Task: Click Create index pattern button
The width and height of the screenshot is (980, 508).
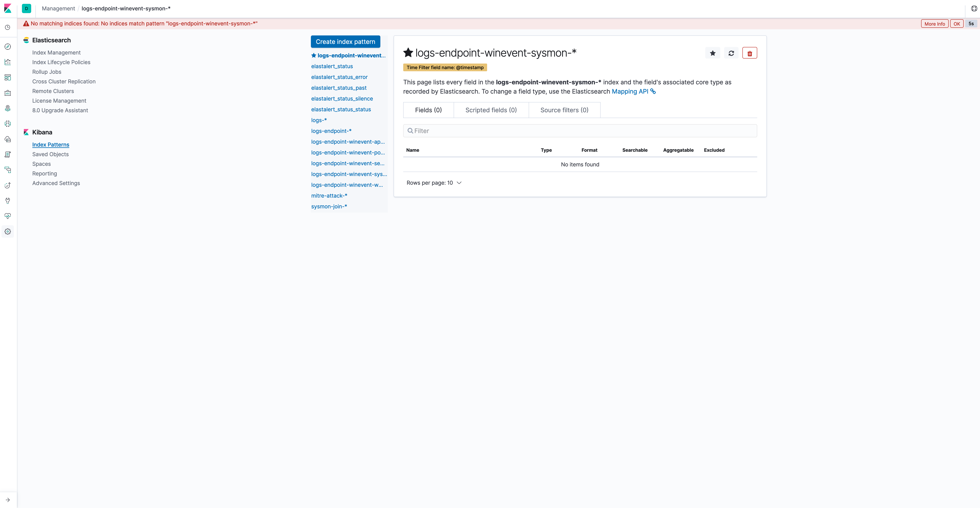Action: pos(345,42)
